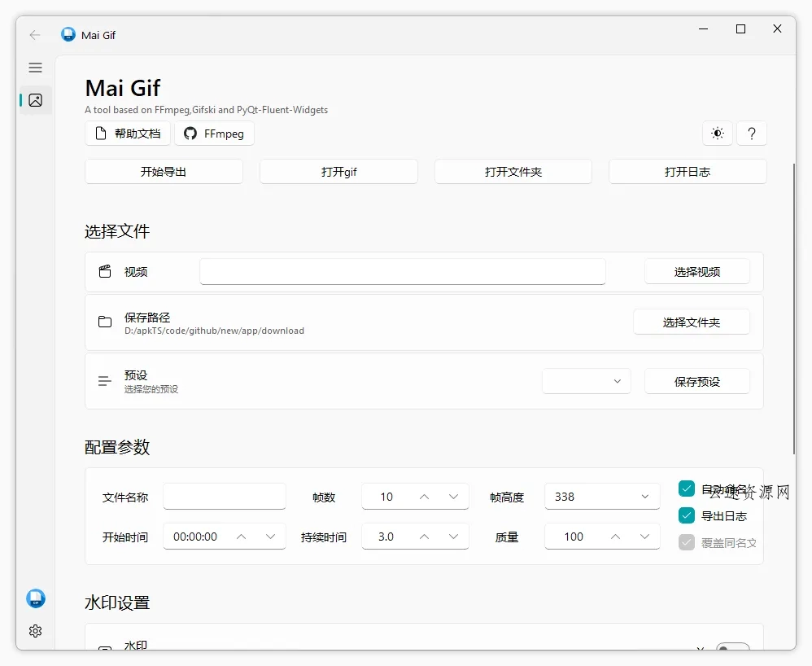The image size is (812, 666).
Task: Toggle the watermark switch at bottom
Action: pyautogui.click(x=733, y=648)
